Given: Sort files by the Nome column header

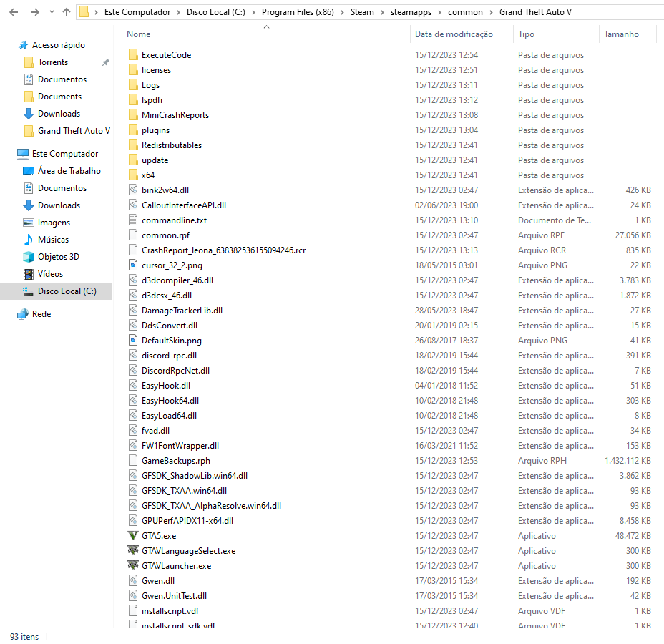Looking at the screenshot, I should click(139, 34).
